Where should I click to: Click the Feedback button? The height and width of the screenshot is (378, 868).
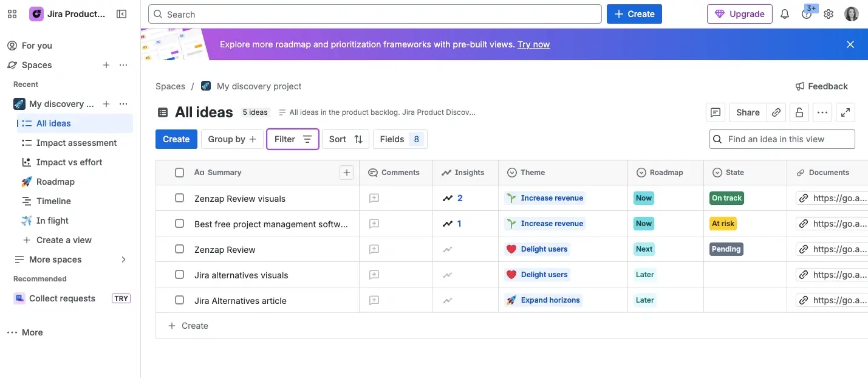coord(821,86)
